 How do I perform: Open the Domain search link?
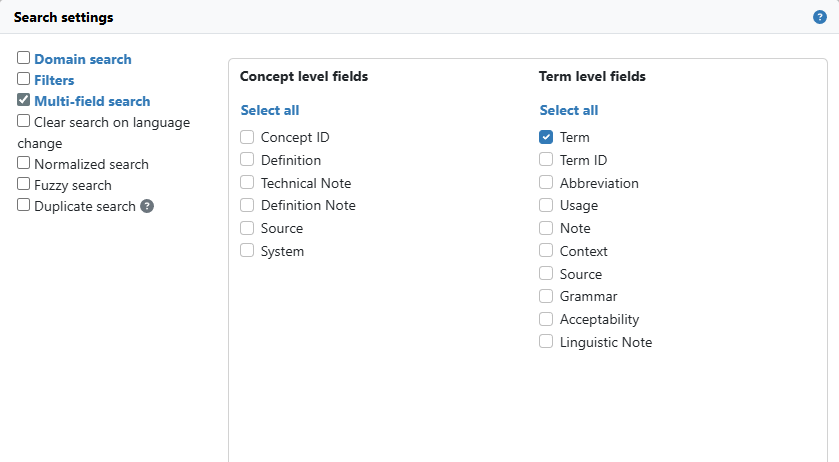(x=83, y=59)
